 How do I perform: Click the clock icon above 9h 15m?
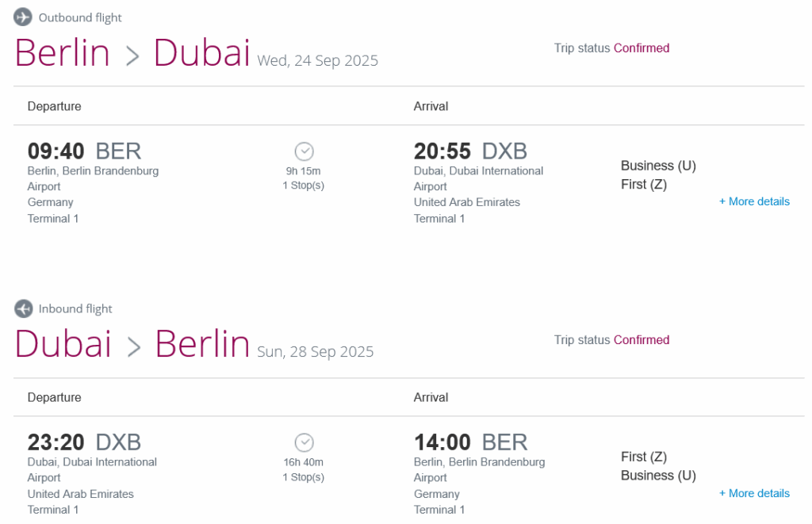304,151
